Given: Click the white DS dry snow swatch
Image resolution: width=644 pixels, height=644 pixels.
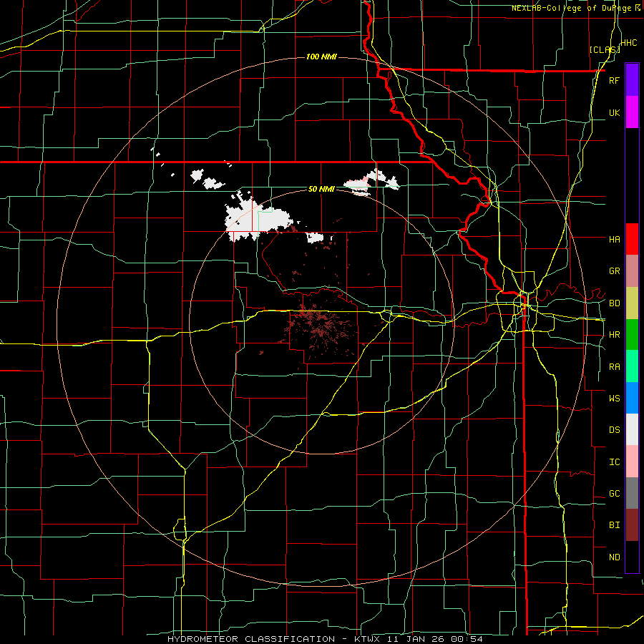Looking at the screenshot, I should point(632,429).
